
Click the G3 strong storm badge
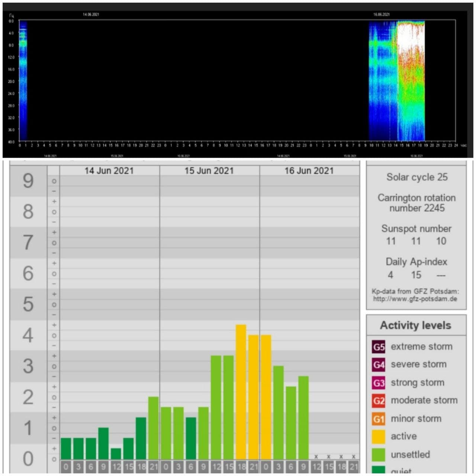pos(378,383)
